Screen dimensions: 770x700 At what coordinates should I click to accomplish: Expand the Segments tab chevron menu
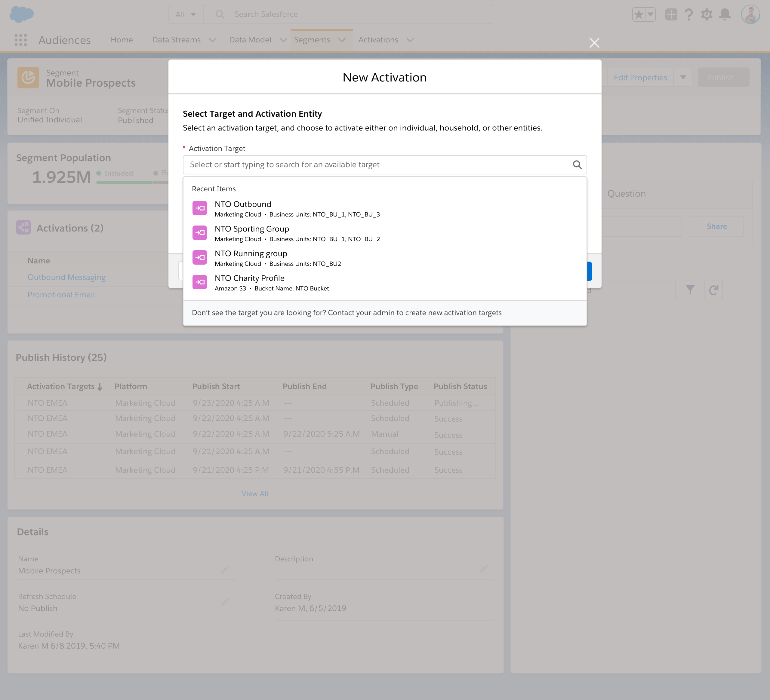tap(342, 40)
